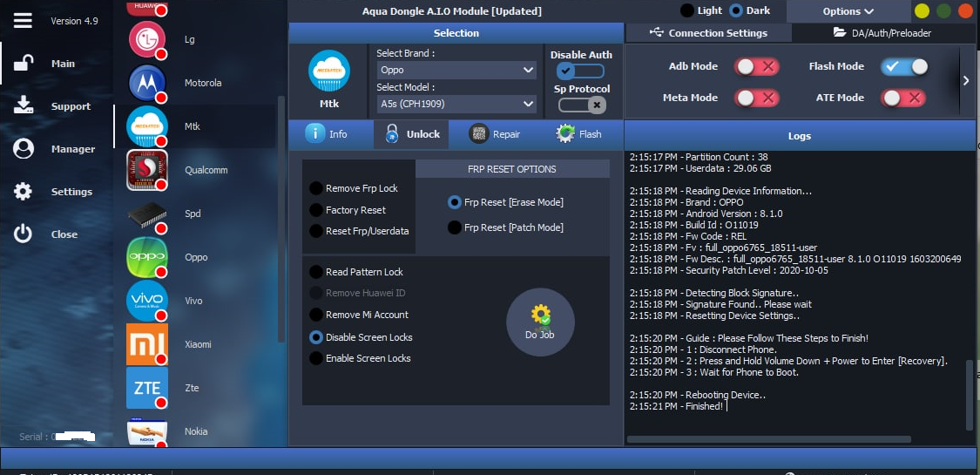This screenshot has width=980, height=475.
Task: Toggle the Sp Protocol switch
Action: click(x=582, y=105)
